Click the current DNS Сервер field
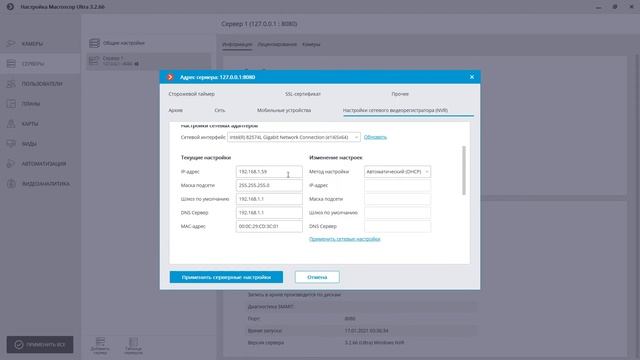Viewport: 640px width, 360px height. pos(269,213)
